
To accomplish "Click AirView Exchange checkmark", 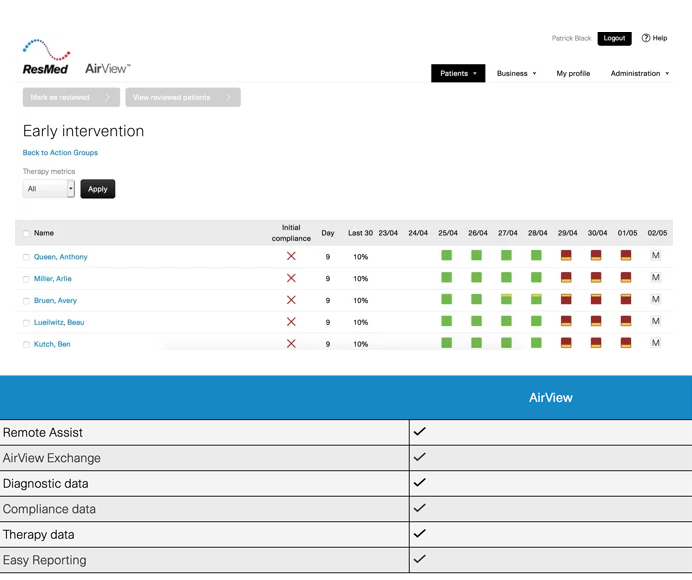I will coord(420,457).
